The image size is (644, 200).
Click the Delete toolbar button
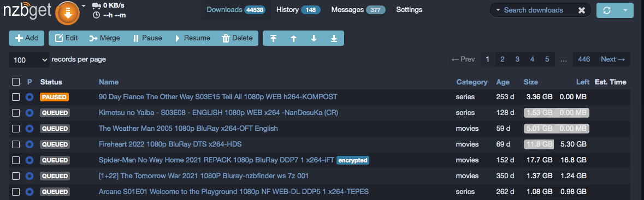237,38
